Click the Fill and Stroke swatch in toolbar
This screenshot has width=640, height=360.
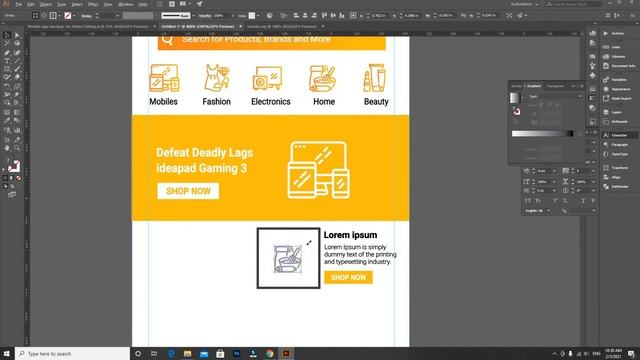[x=13, y=166]
